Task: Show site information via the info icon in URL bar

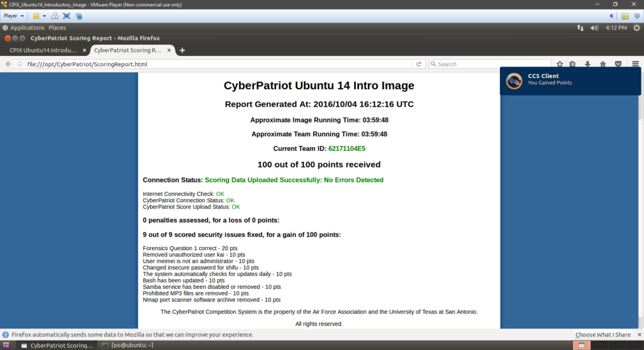Action: coord(19,64)
